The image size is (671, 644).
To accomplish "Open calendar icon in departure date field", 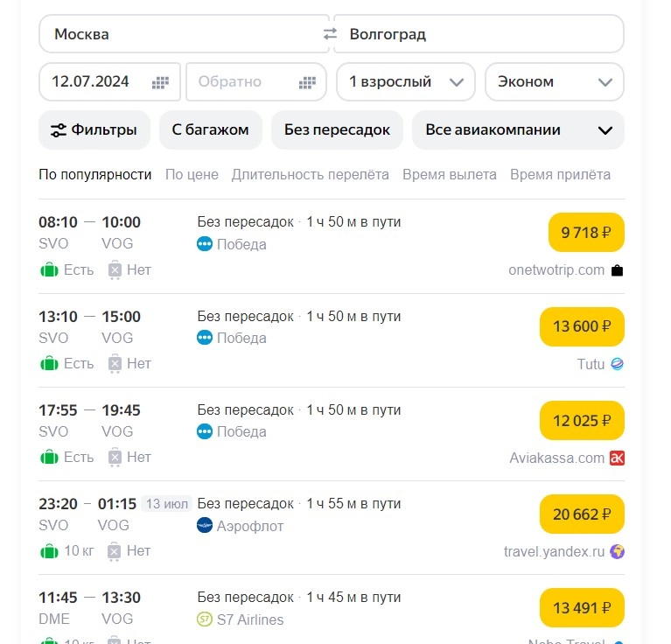I will click(160, 82).
